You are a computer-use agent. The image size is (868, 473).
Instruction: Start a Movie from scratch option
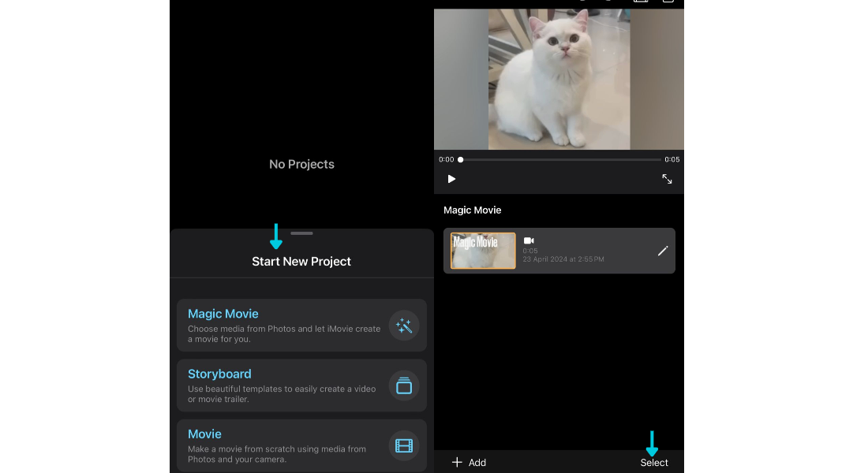pyautogui.click(x=301, y=445)
